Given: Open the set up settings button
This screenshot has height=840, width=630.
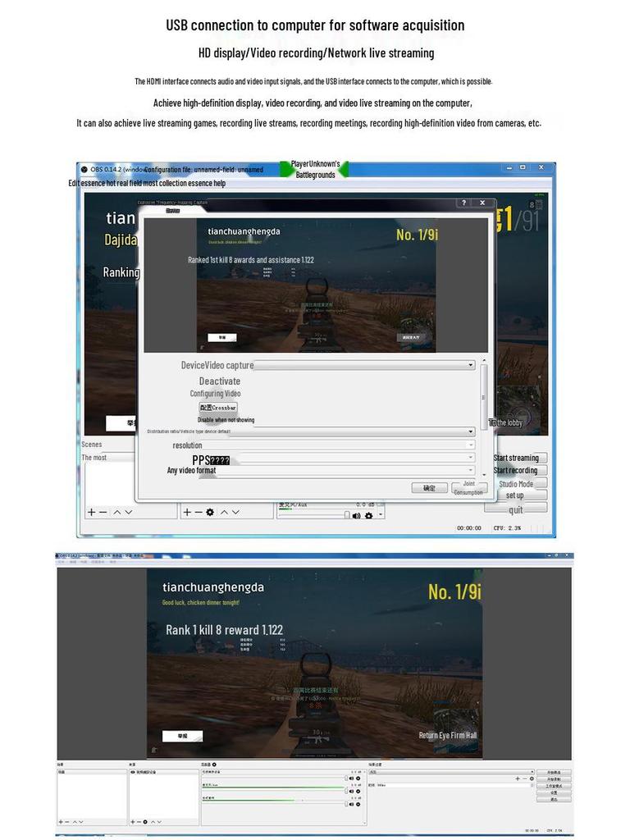Looking at the screenshot, I should tap(515, 495).
